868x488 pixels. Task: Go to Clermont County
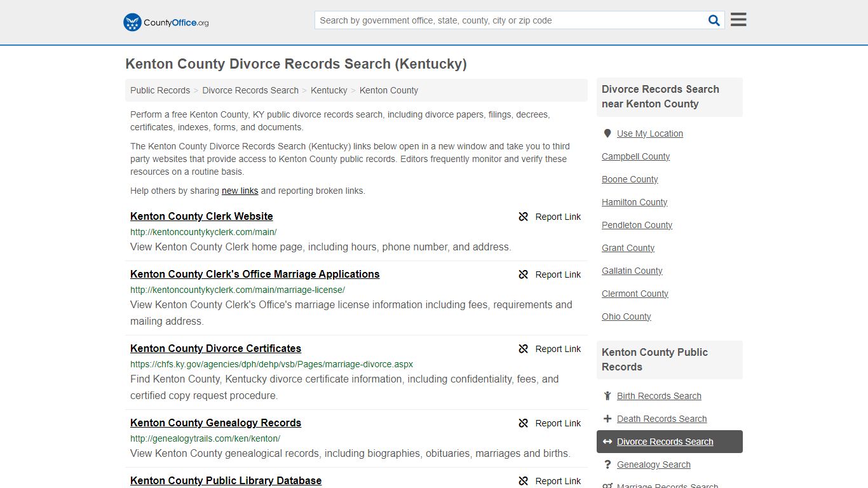coord(635,294)
